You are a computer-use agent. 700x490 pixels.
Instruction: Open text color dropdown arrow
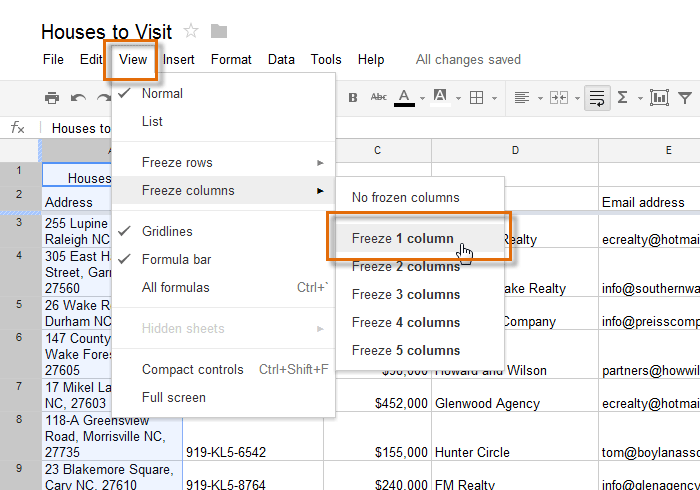coord(422,99)
